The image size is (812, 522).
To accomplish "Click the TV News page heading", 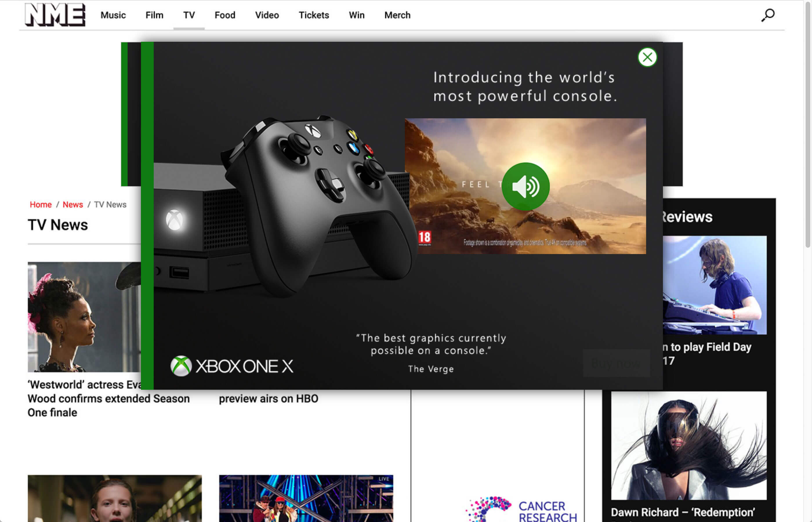I will pyautogui.click(x=58, y=225).
